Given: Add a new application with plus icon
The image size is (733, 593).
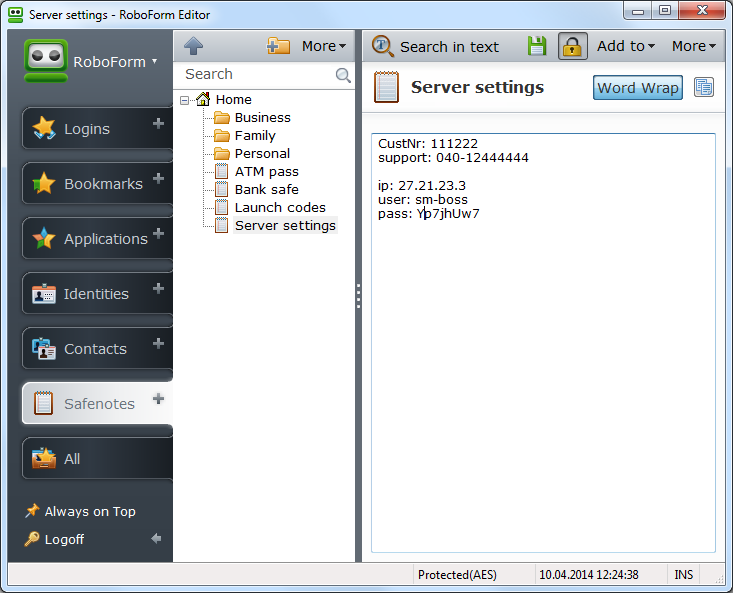Looking at the screenshot, I should pos(158,233).
